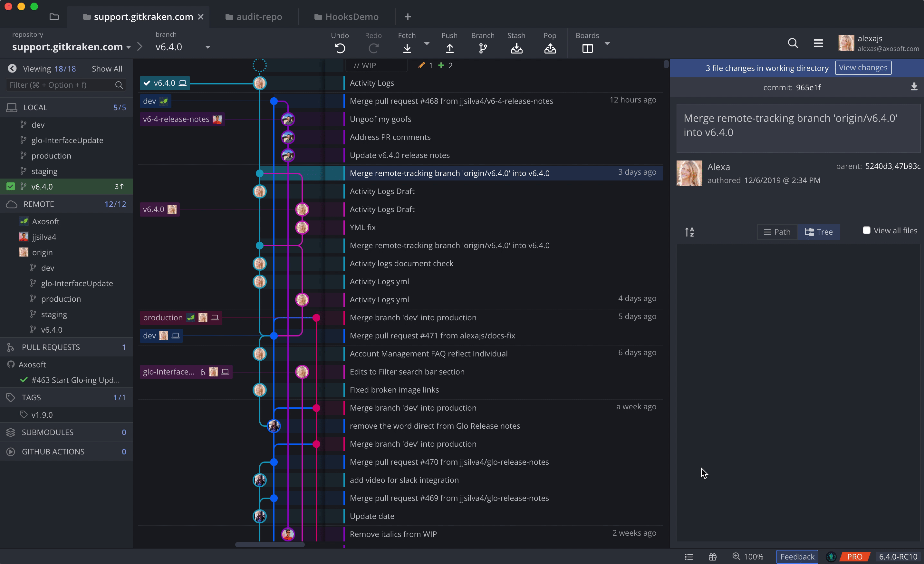Image resolution: width=924 pixels, height=564 pixels.
Task: Select local branch glo-InterfaceUpdate
Action: pyautogui.click(x=66, y=140)
